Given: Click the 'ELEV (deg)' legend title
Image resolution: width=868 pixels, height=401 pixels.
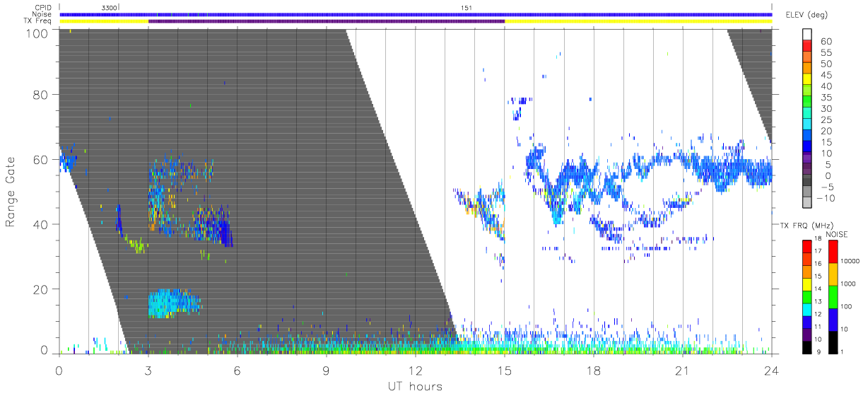Looking at the screenshot, I should coord(806,15).
